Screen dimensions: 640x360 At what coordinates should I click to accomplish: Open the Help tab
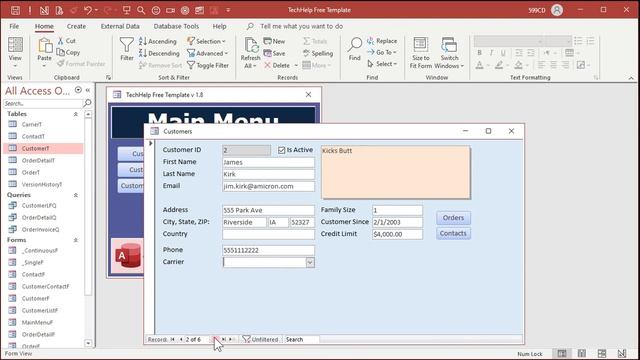(219, 26)
